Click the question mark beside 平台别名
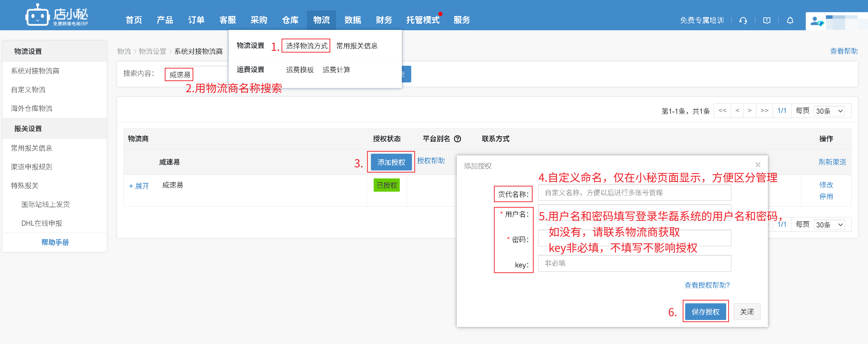 pyautogui.click(x=457, y=139)
